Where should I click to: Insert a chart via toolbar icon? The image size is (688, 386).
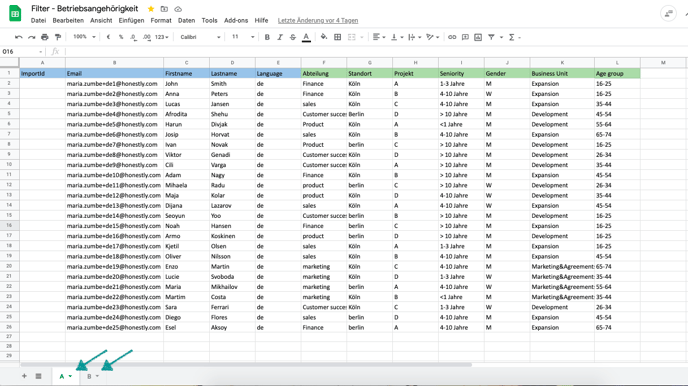[478, 37]
